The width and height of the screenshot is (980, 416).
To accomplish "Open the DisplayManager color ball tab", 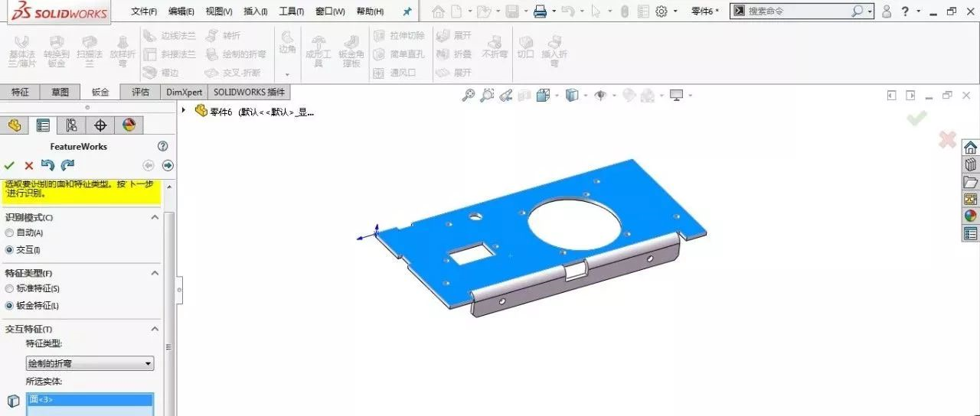I will click(x=129, y=125).
